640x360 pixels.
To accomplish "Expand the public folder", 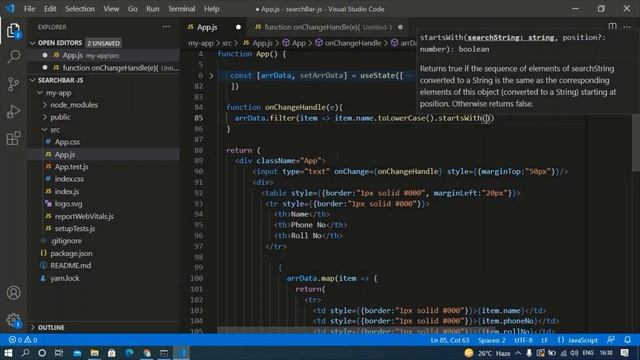I will click(x=44, y=117).
